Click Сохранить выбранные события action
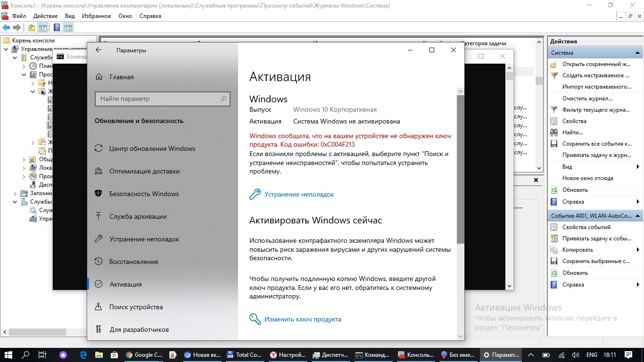 click(596, 261)
